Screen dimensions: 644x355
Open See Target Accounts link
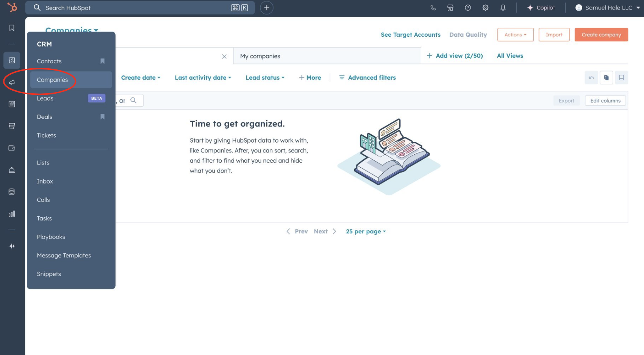pyautogui.click(x=411, y=35)
